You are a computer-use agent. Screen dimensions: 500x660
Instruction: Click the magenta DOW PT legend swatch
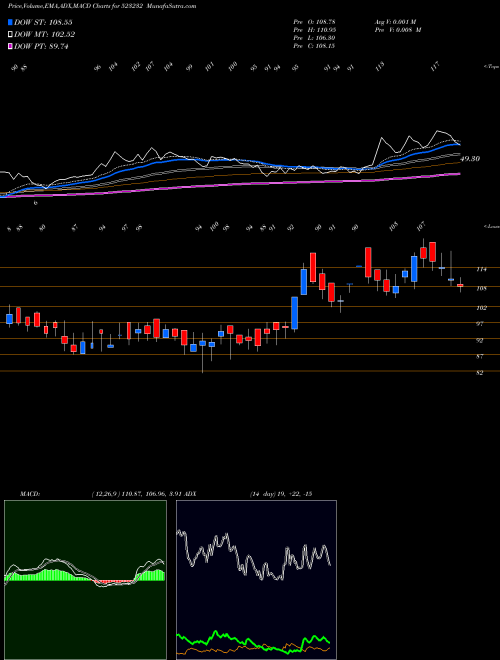pyautogui.click(x=11, y=46)
